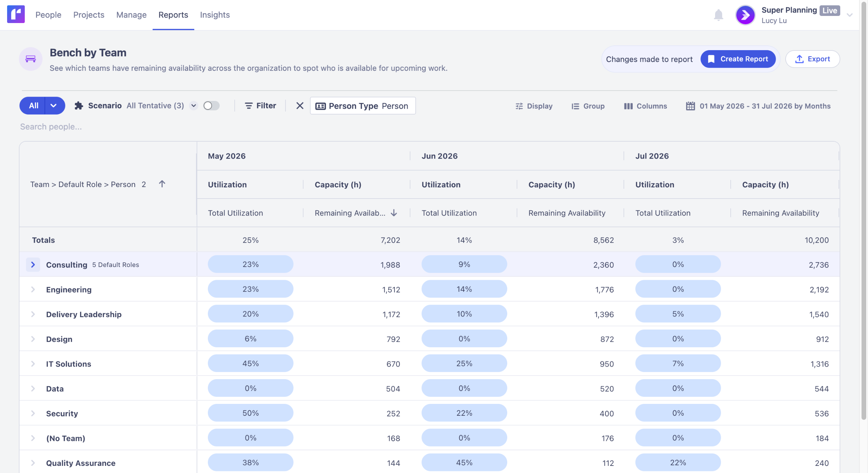Viewport: 868px width, 473px height.
Task: Open the notifications bell
Action: click(718, 15)
